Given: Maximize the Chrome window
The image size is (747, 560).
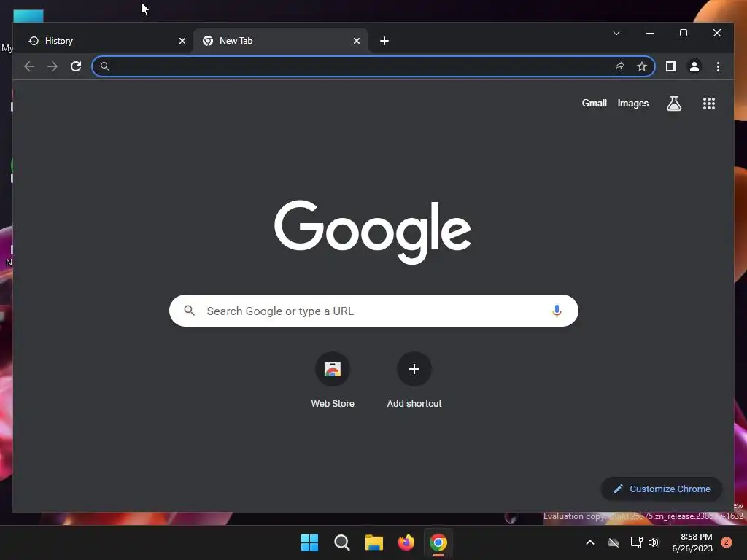Looking at the screenshot, I should click(x=683, y=33).
